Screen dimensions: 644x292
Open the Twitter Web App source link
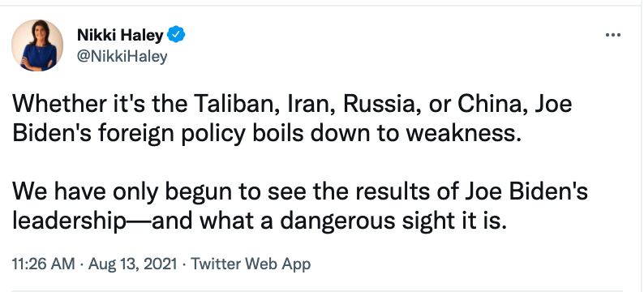(251, 264)
